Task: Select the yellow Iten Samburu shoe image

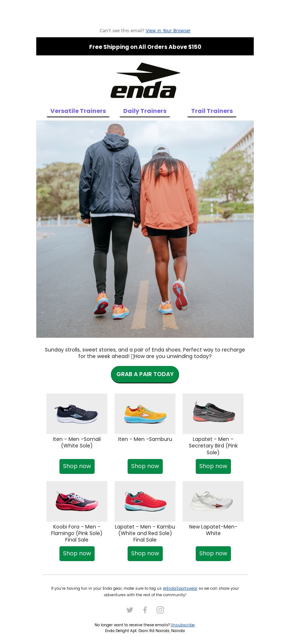Action: point(145,414)
